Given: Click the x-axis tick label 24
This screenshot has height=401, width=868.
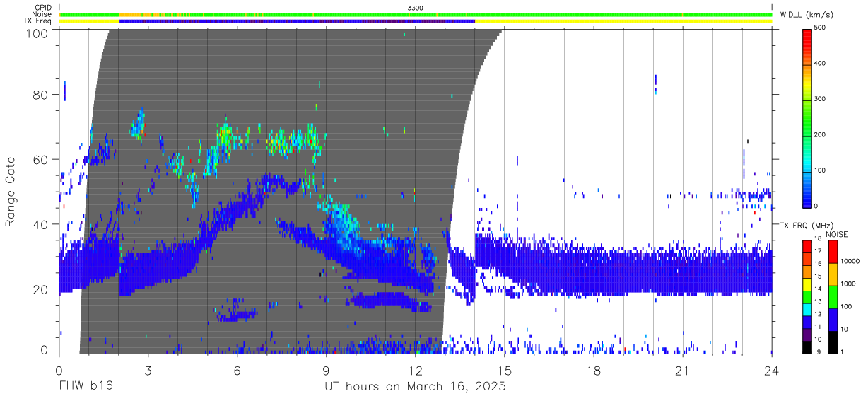Looking at the screenshot, I should (772, 371).
